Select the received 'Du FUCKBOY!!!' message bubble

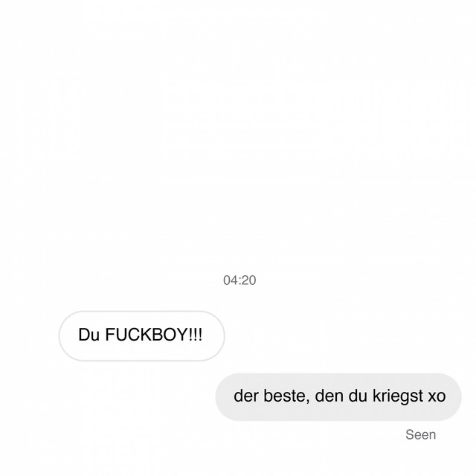[x=142, y=335]
